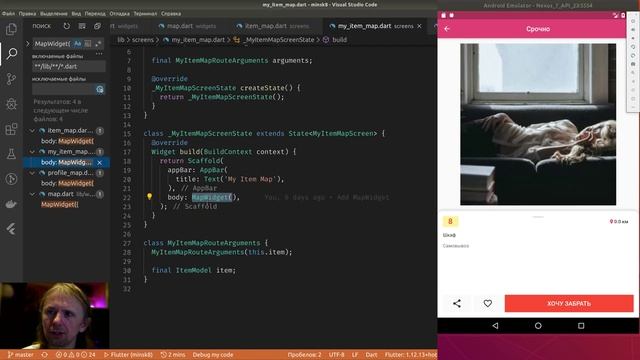Image resolution: width=640 pixels, height=360 pixels.
Task: Click Debug my code in status bar
Action: click(x=213, y=355)
